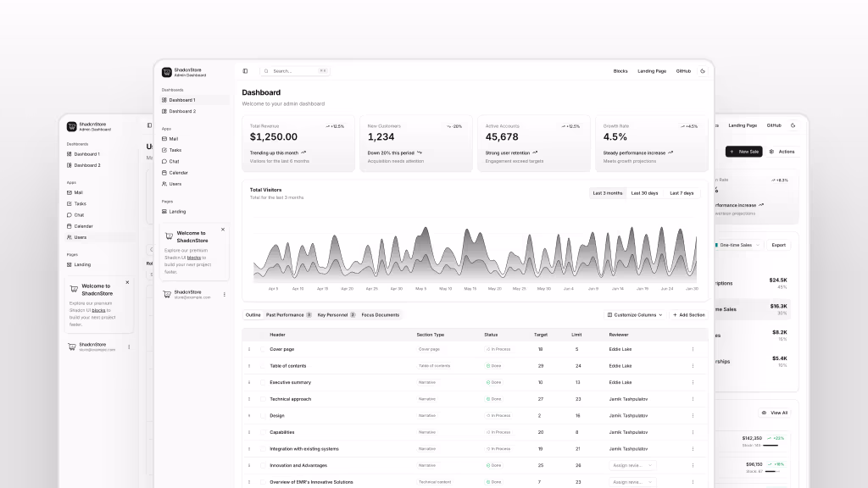
Task: Grab the drag handle of Capabilities row
Action: [x=249, y=432]
